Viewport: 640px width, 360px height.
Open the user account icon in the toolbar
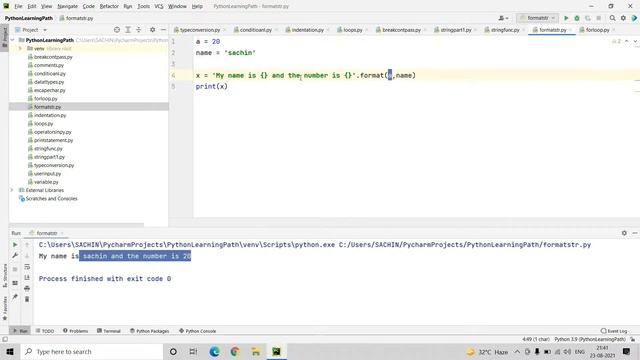(x=502, y=18)
